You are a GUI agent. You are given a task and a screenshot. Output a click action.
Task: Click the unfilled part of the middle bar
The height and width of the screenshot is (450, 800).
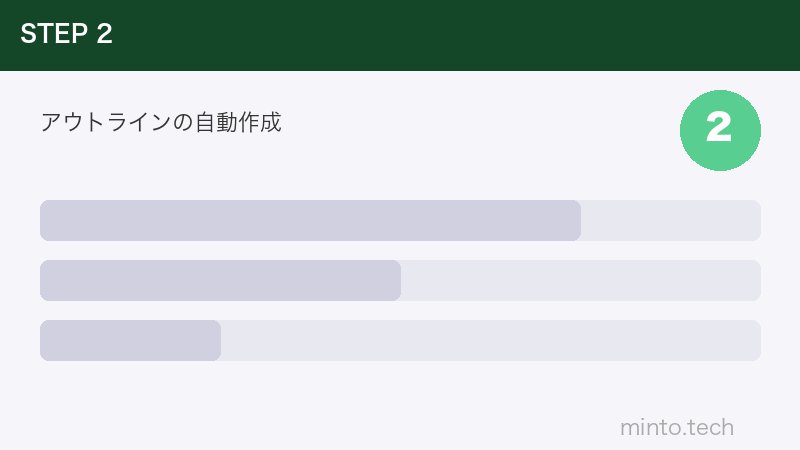(x=580, y=281)
